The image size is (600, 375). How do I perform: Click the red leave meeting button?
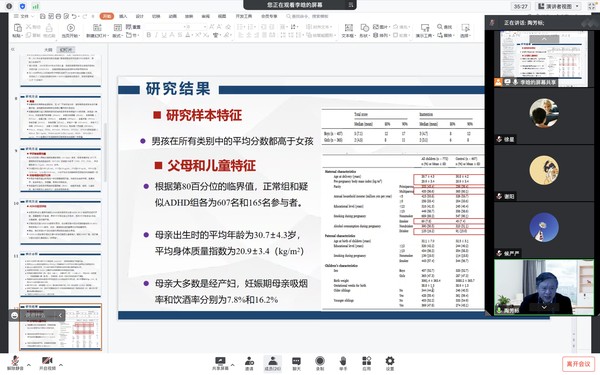[579, 364]
